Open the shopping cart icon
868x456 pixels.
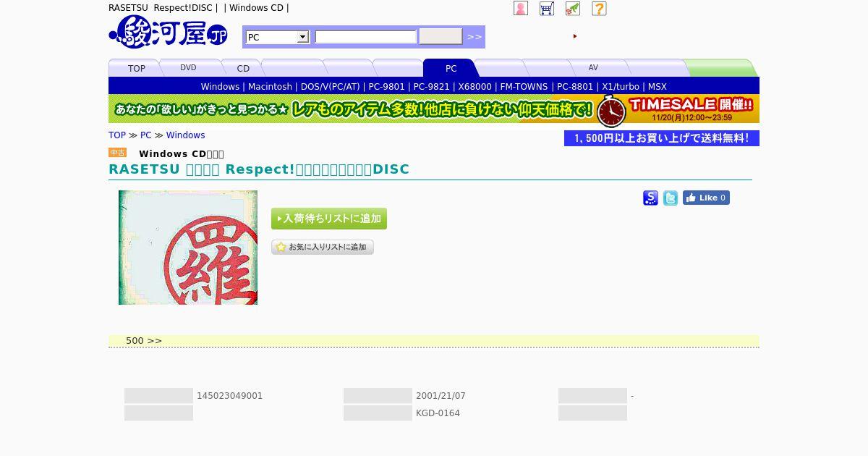click(547, 8)
